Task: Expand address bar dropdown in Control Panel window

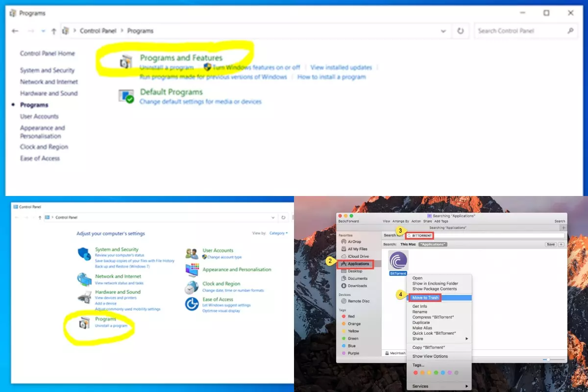Action: tap(273, 217)
